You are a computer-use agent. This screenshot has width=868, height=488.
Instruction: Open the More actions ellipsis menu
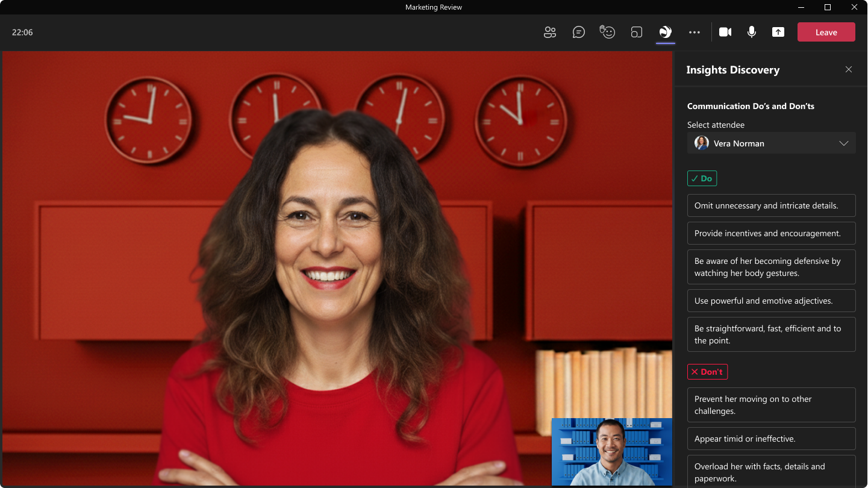pyautogui.click(x=695, y=33)
